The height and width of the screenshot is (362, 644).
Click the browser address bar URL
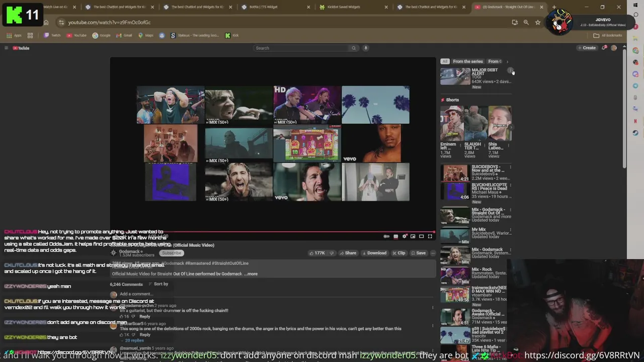(x=109, y=22)
